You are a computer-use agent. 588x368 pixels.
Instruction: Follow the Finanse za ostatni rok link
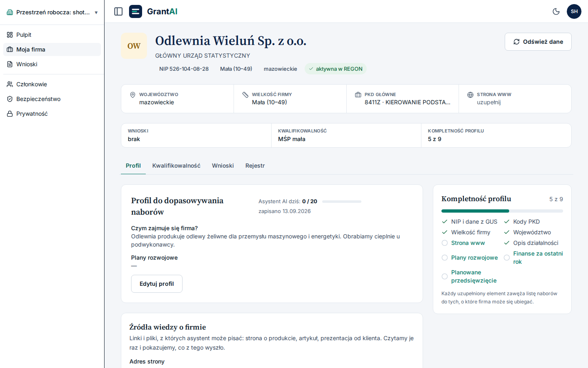tap(538, 258)
